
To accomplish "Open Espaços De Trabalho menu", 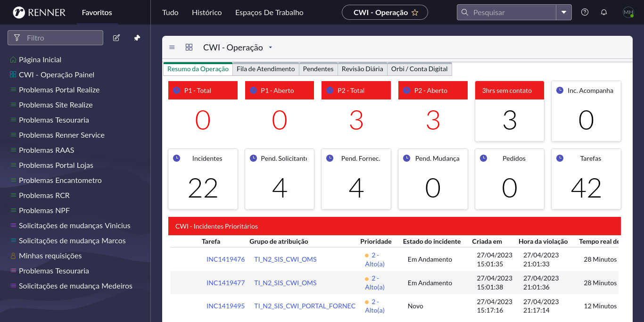I will coord(269,13).
